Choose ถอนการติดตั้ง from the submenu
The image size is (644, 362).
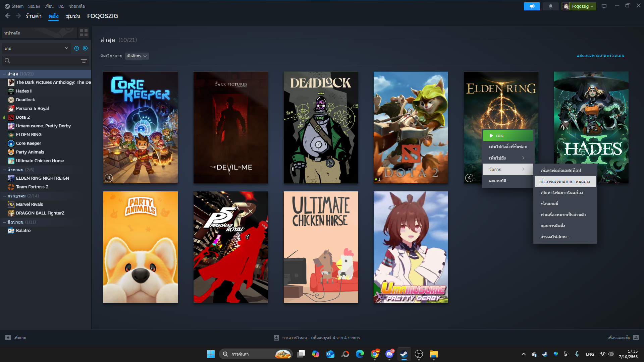[553, 226]
